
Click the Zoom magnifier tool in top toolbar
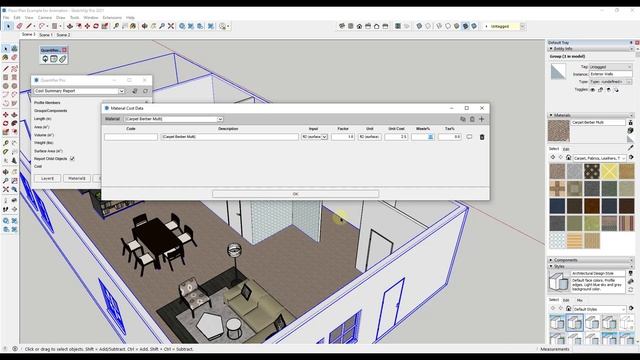tap(162, 26)
